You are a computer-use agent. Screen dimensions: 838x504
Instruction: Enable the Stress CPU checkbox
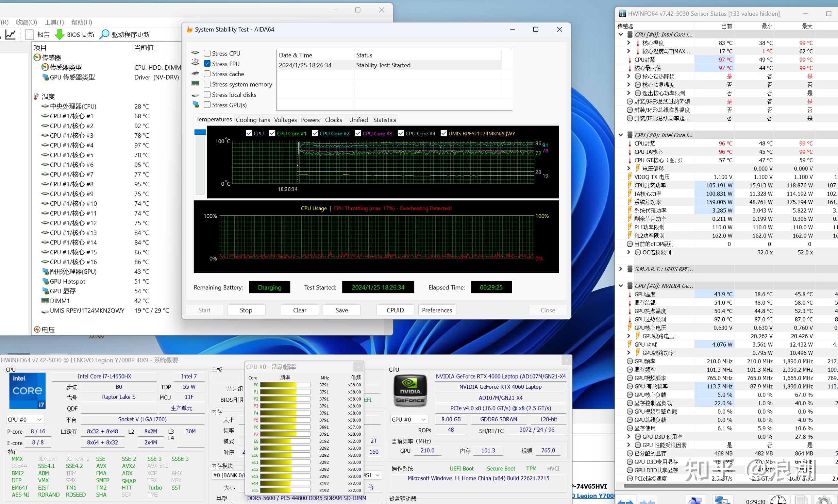tap(207, 53)
